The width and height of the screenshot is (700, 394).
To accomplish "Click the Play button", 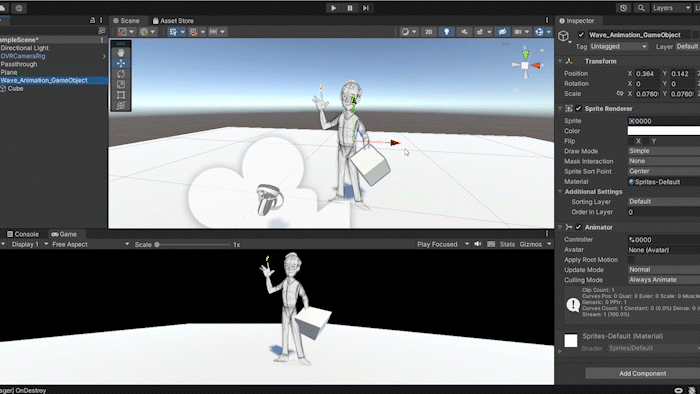I will click(x=333, y=8).
